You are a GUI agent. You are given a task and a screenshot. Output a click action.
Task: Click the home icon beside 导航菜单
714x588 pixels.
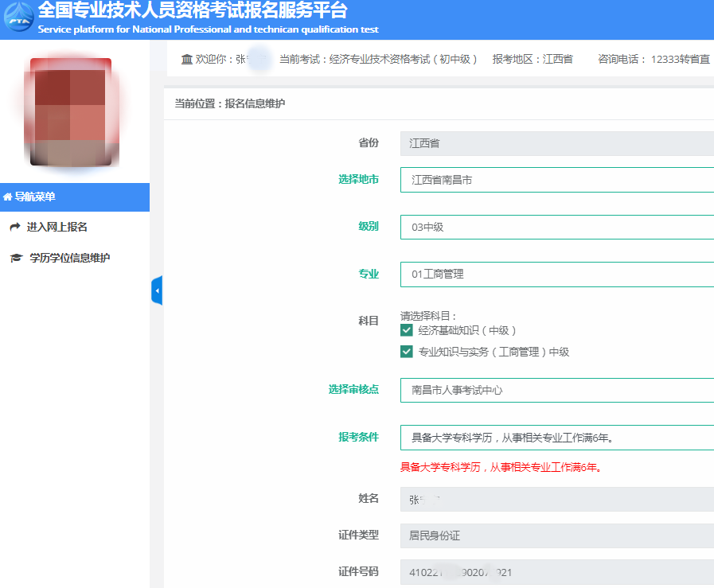(x=7, y=197)
